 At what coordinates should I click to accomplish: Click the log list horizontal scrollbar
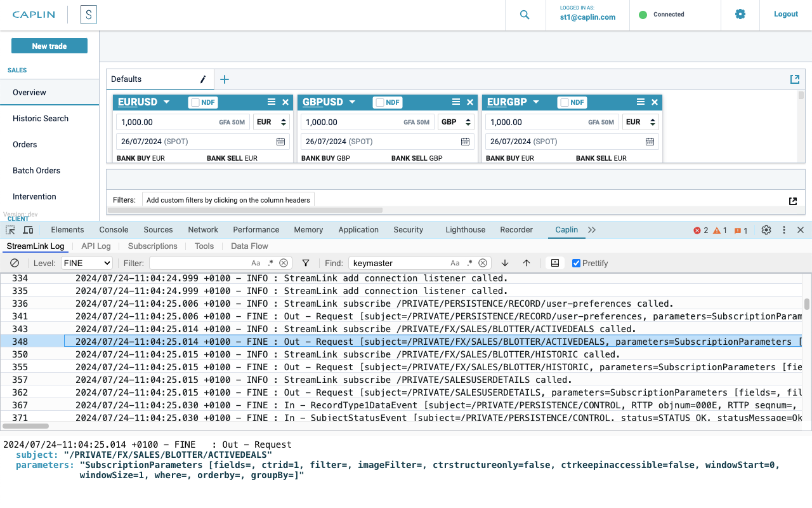pos(25,426)
